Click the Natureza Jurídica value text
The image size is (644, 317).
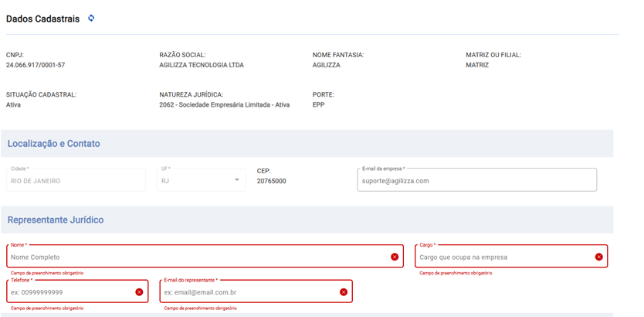pyautogui.click(x=224, y=105)
